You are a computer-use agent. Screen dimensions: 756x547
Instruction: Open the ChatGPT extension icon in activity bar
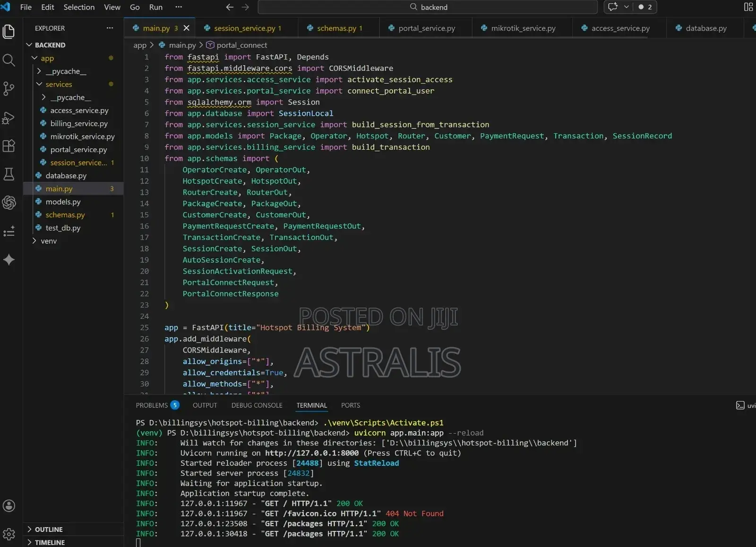[x=9, y=203]
